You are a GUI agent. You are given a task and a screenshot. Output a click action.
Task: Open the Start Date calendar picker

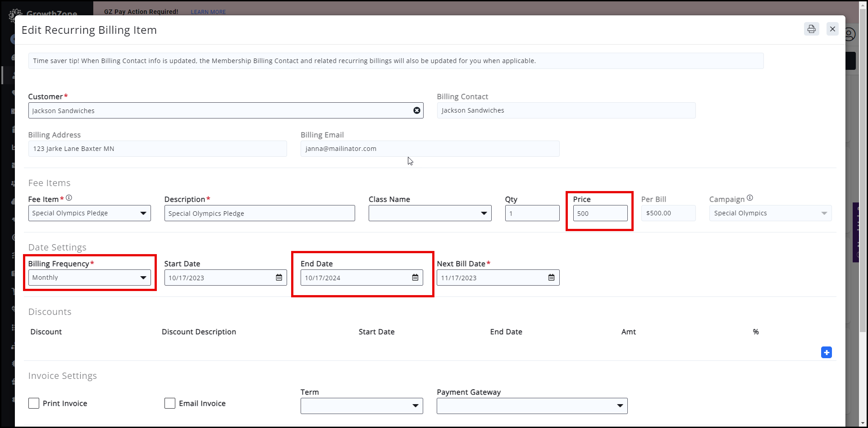(x=279, y=278)
